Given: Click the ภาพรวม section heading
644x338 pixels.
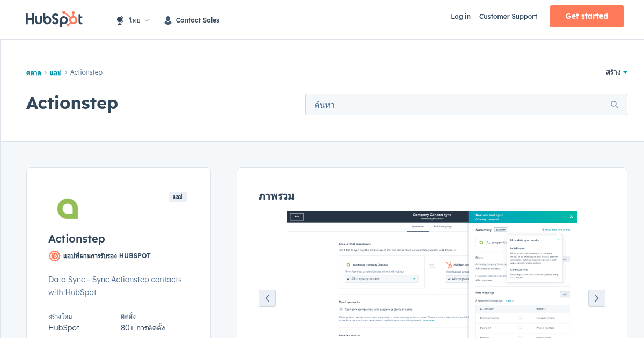Looking at the screenshot, I should (x=276, y=196).
